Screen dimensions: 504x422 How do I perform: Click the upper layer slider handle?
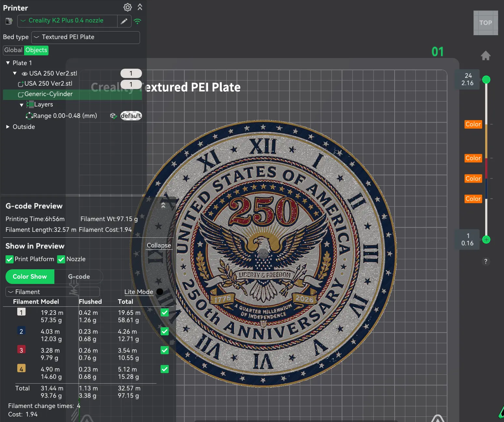coord(486,80)
